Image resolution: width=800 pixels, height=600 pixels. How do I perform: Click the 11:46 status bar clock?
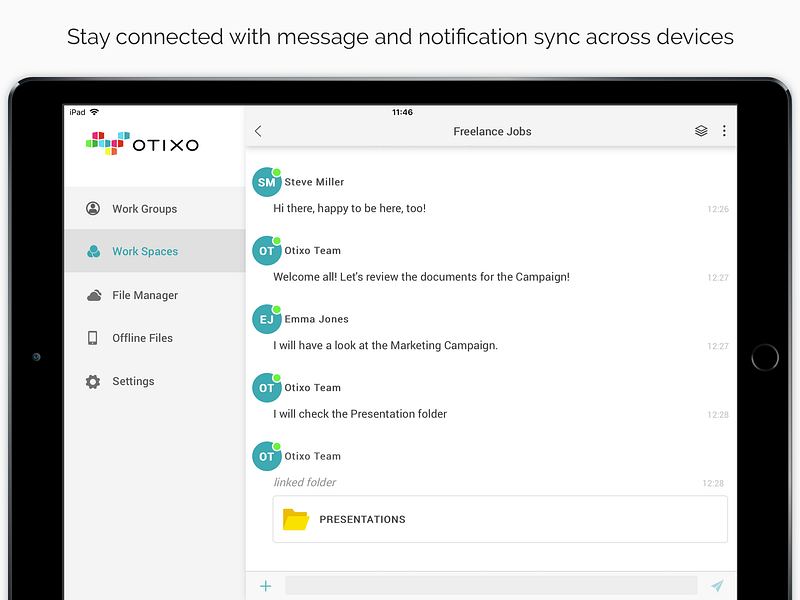click(x=402, y=112)
